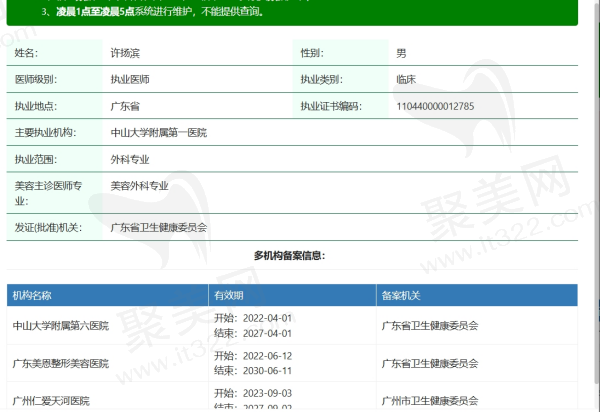Click the 发证(批准)机关 label
The image size is (600, 412).
click(x=48, y=227)
